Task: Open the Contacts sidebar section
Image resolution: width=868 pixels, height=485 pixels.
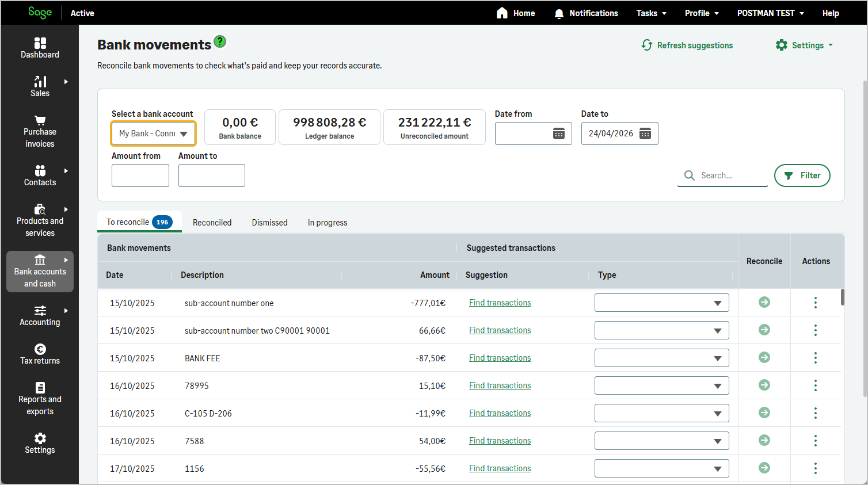Action: click(x=40, y=176)
